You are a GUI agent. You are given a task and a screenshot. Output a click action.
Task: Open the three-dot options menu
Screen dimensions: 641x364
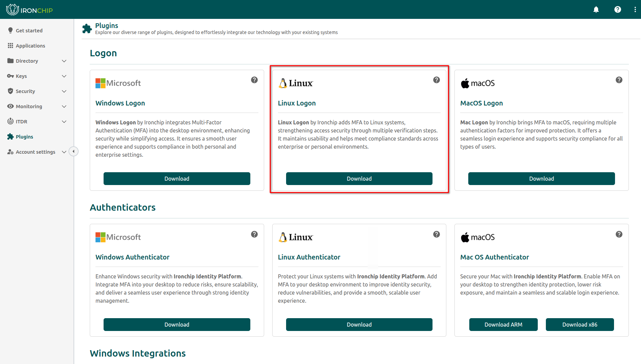[635, 9]
